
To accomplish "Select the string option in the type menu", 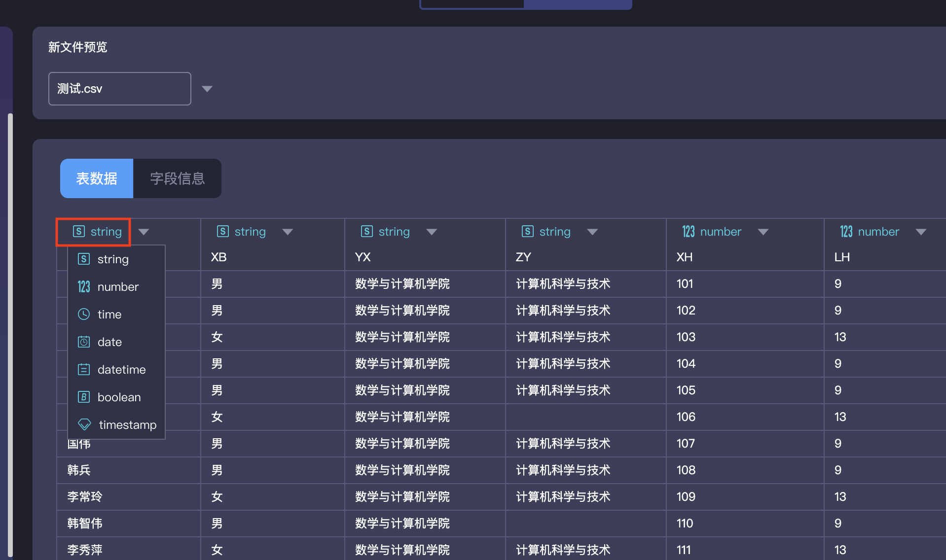I will point(116,259).
